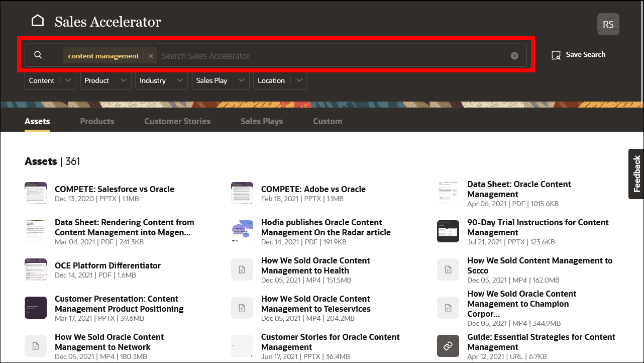Click the URL link icon on the Guide asset
The height and width of the screenshot is (363, 644).
click(448, 346)
